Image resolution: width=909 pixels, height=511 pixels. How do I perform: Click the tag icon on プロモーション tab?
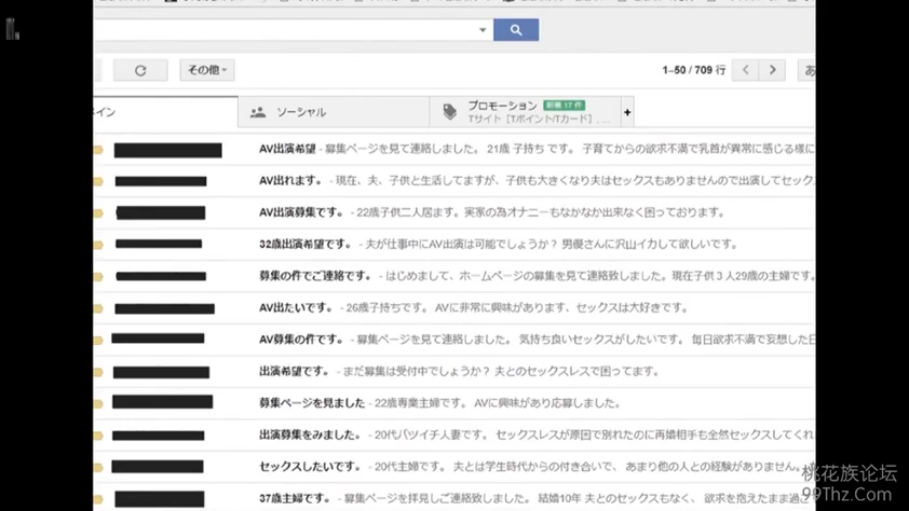pos(450,112)
